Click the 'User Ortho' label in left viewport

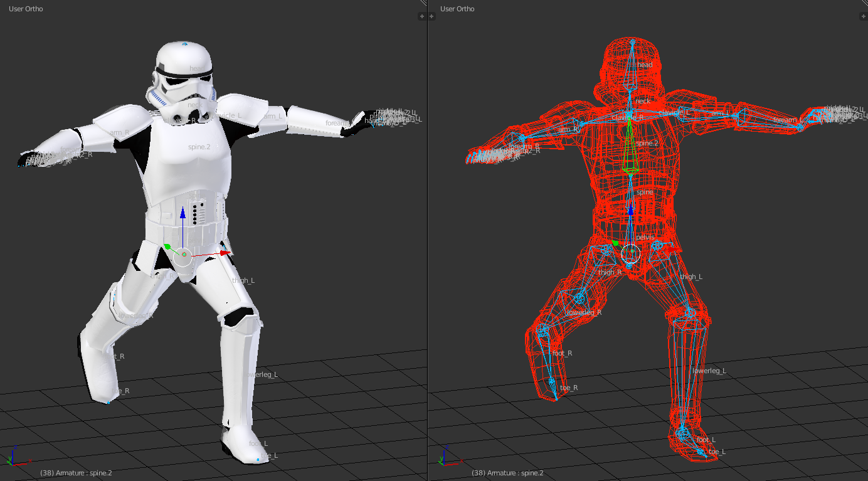26,9
